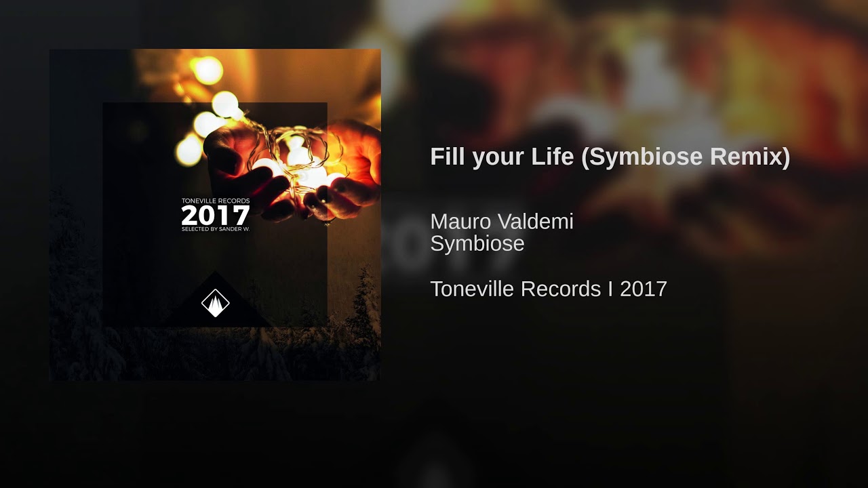Click the glowing bulb at cover's top edge
This screenshot has width=868, height=488.
pyautogui.click(x=207, y=70)
